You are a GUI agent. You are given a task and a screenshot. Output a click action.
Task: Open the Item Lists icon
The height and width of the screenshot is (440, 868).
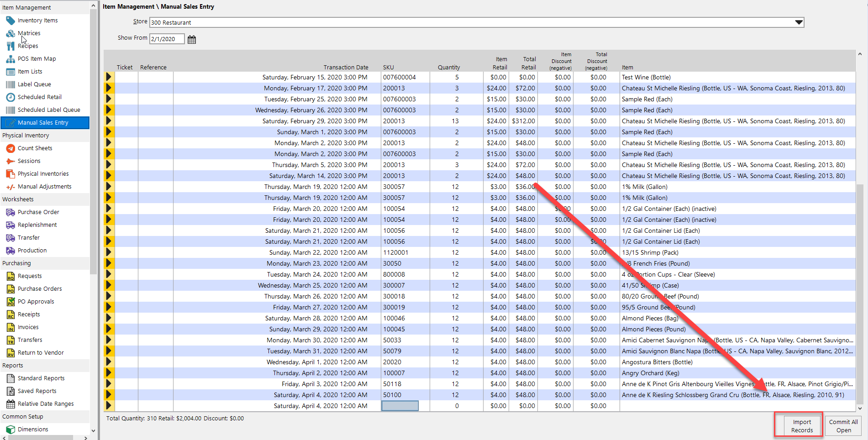pos(11,72)
